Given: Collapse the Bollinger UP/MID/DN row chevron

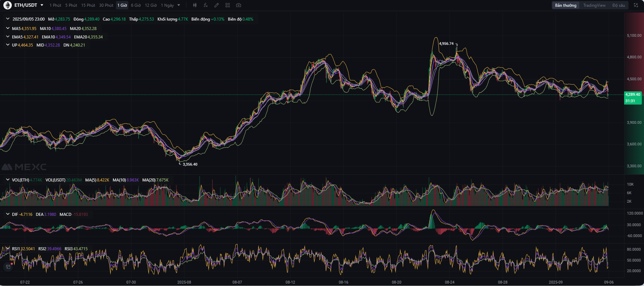Looking at the screenshot, I should pyautogui.click(x=8, y=45).
